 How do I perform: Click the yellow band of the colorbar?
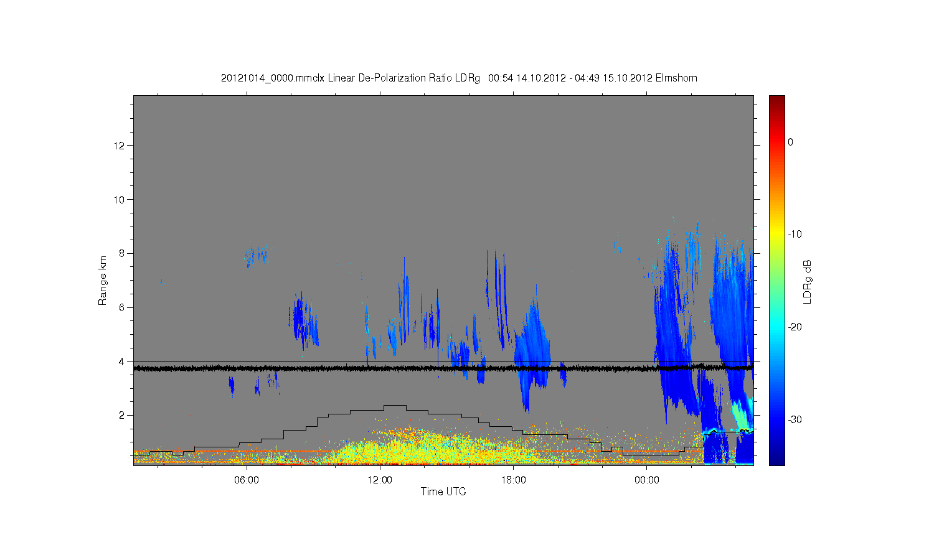[776, 235]
